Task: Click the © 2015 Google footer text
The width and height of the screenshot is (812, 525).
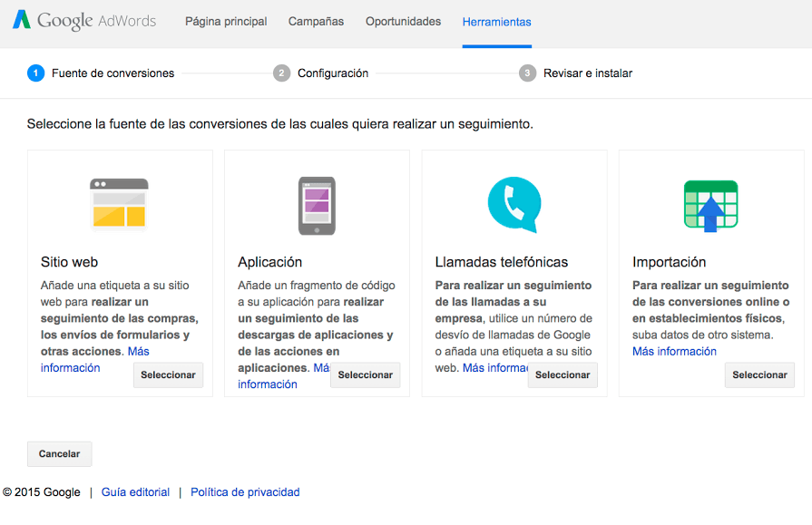Action: click(x=42, y=491)
